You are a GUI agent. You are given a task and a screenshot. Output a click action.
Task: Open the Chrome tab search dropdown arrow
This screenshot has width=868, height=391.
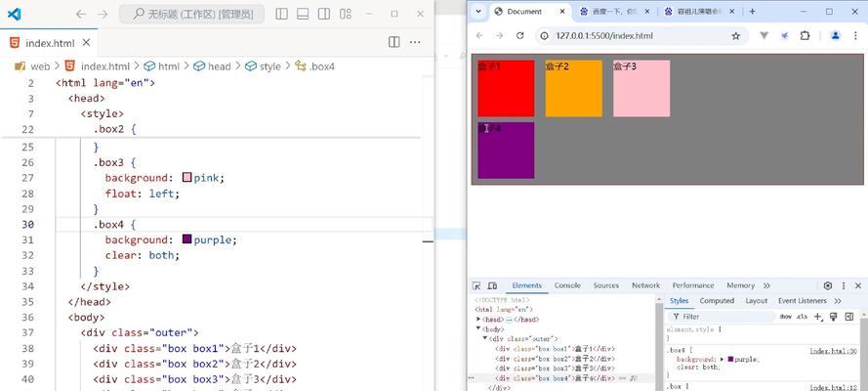pos(478,11)
